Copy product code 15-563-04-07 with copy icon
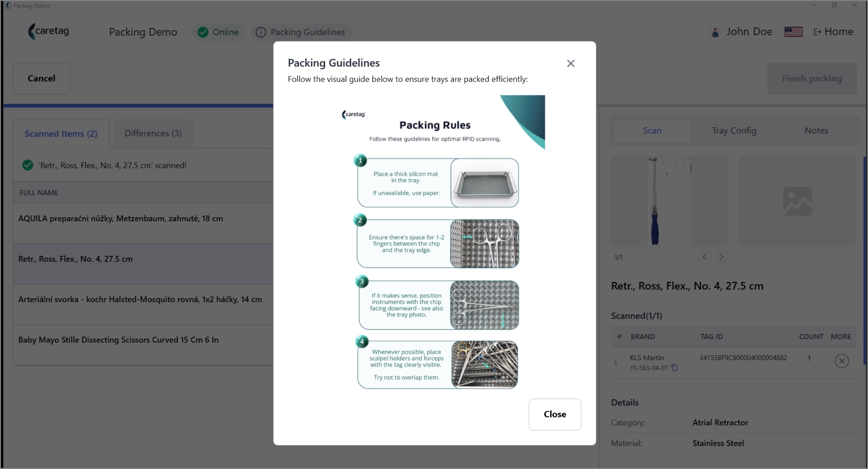Viewport: 868px width, 469px height. (x=674, y=368)
